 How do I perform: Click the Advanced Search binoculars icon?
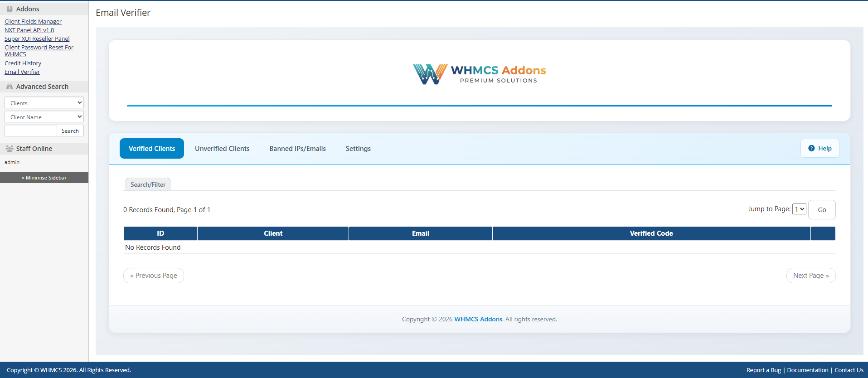[10, 87]
